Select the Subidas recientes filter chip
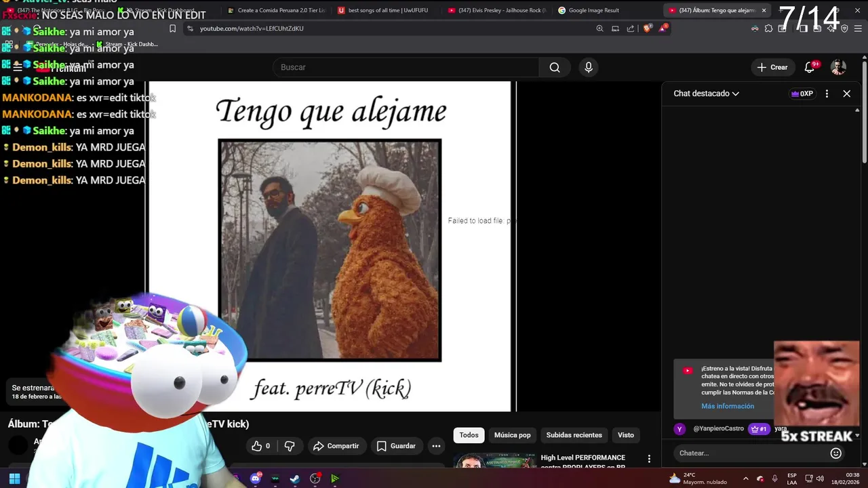The image size is (868, 488). click(x=574, y=435)
